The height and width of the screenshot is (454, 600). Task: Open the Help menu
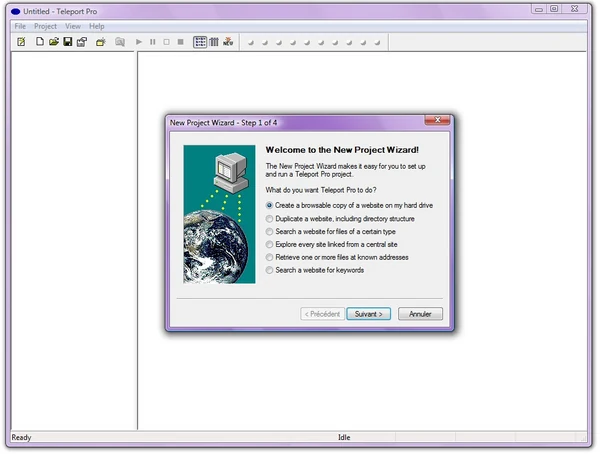tap(96, 26)
